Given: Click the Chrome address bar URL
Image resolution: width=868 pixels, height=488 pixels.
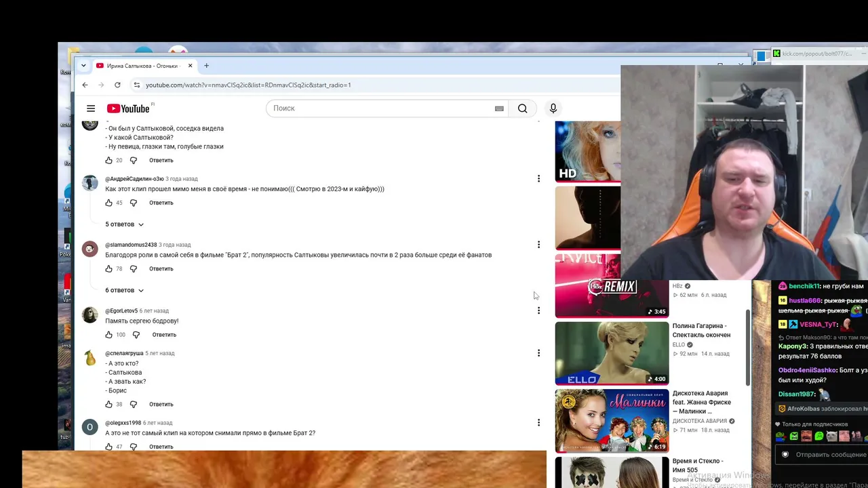Looking at the screenshot, I should (248, 85).
